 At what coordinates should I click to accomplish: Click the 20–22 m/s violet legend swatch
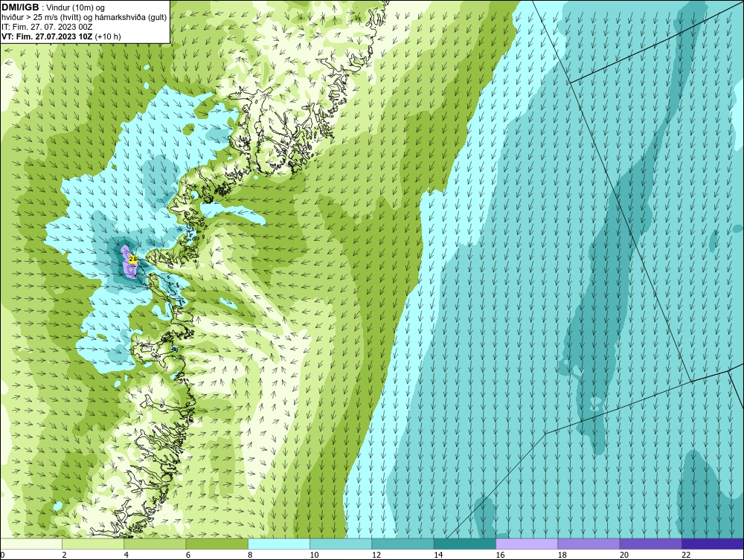(x=650, y=544)
